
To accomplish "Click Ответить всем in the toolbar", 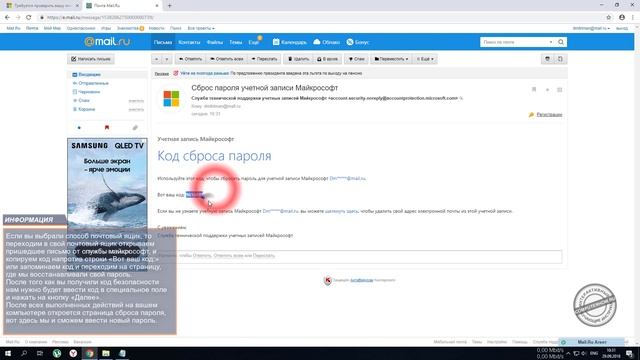I will click(227, 59).
